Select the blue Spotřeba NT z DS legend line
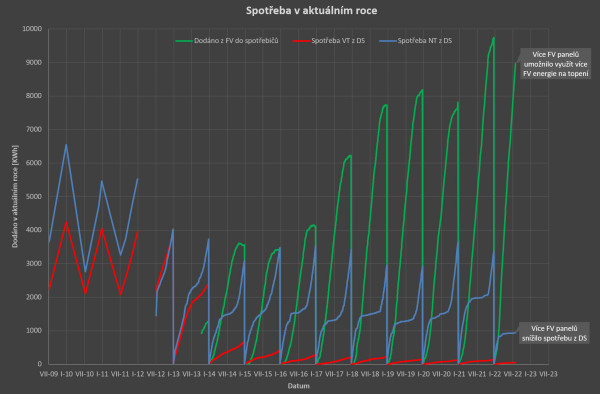Image resolution: width=600 pixels, height=394 pixels. [388, 41]
